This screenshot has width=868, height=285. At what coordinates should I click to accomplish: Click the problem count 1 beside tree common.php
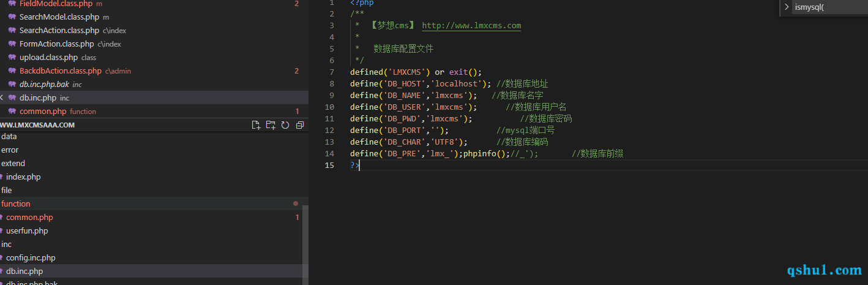(x=297, y=218)
